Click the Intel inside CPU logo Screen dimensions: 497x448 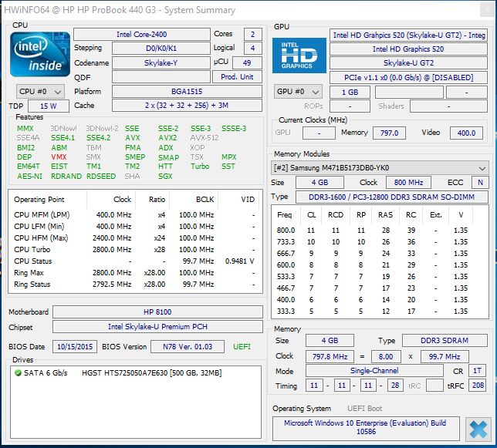click(x=40, y=54)
